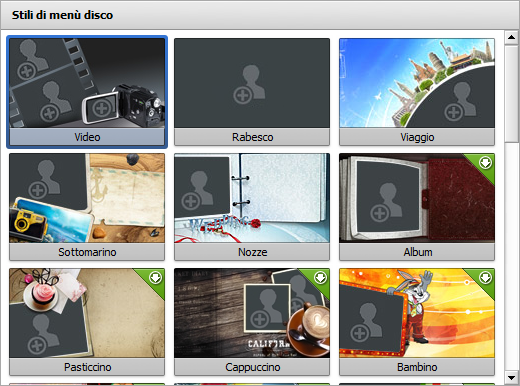Click the Album label caption
Viewport: 520px width, 386px height.
(x=418, y=252)
